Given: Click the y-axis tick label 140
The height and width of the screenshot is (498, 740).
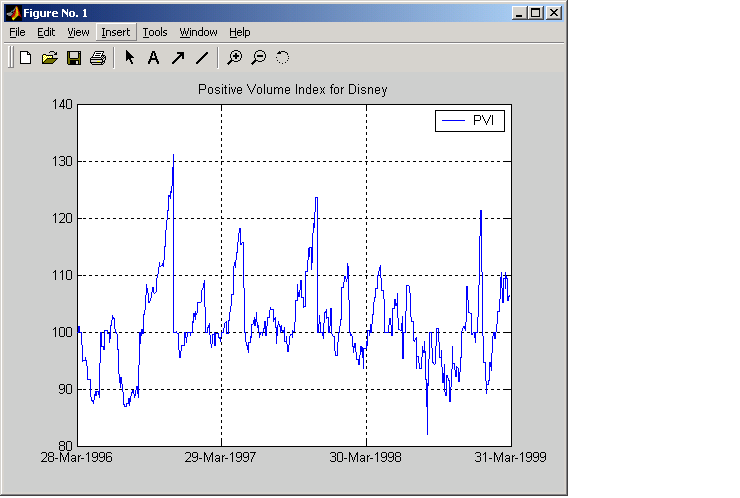Looking at the screenshot, I should (62, 104).
